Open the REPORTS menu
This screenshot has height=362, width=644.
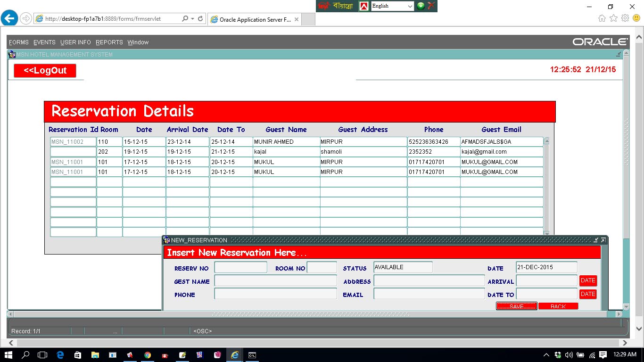109,42
